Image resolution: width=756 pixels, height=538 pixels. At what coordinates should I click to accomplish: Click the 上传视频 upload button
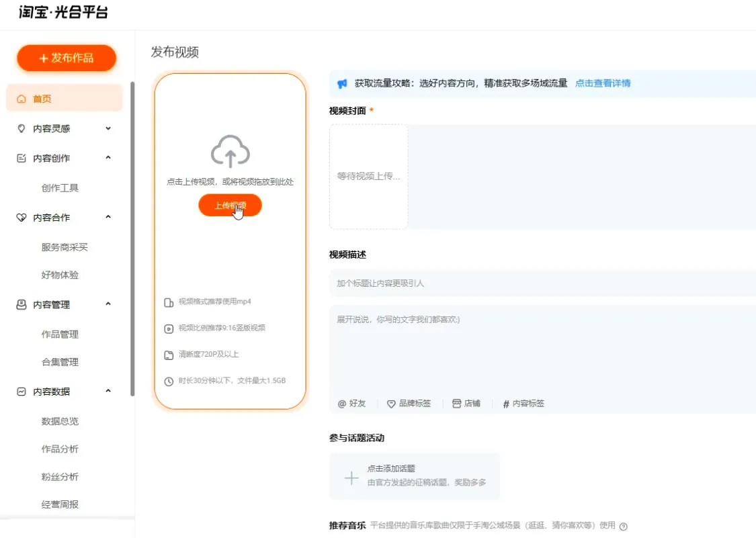point(230,205)
